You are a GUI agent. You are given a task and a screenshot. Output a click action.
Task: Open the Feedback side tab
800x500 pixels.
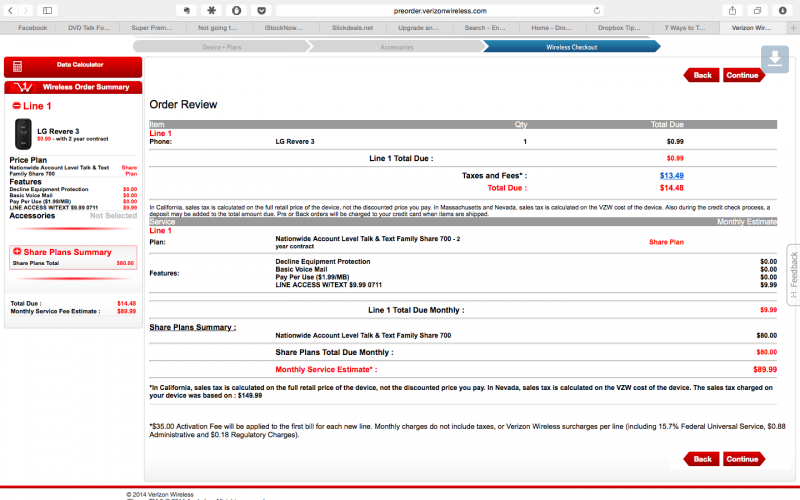[x=793, y=275]
